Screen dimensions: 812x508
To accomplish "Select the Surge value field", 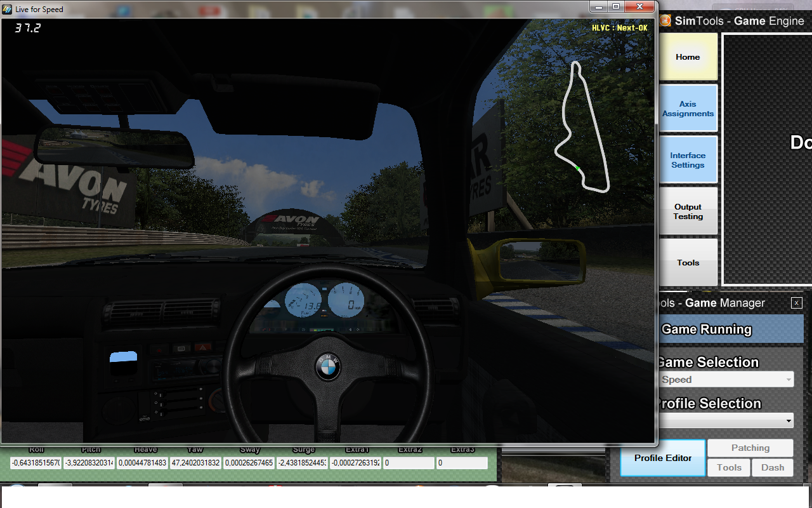I will (x=303, y=463).
